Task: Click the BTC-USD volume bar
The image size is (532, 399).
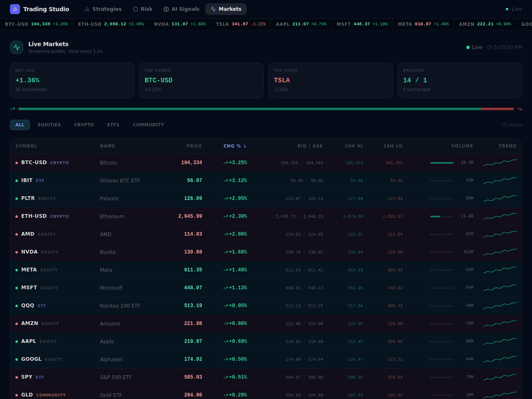Action: [442, 163]
